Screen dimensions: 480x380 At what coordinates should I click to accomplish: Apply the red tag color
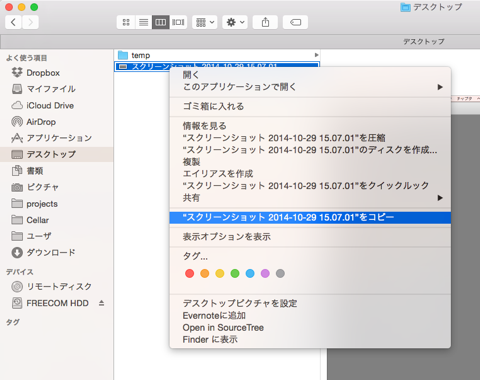[x=189, y=274]
